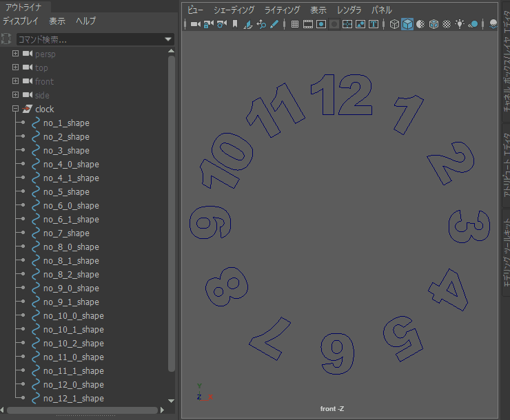Click the select camera icon in panel toolbar
This screenshot has width=510, height=420.
click(x=195, y=24)
